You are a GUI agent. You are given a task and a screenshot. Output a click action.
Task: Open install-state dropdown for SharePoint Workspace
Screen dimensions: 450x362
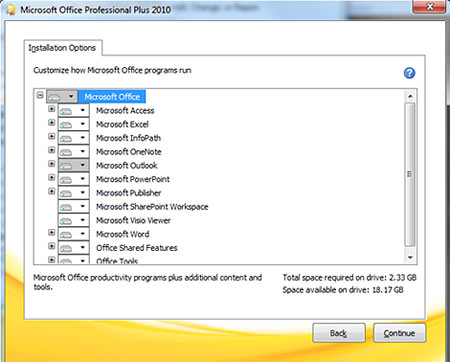point(74,206)
